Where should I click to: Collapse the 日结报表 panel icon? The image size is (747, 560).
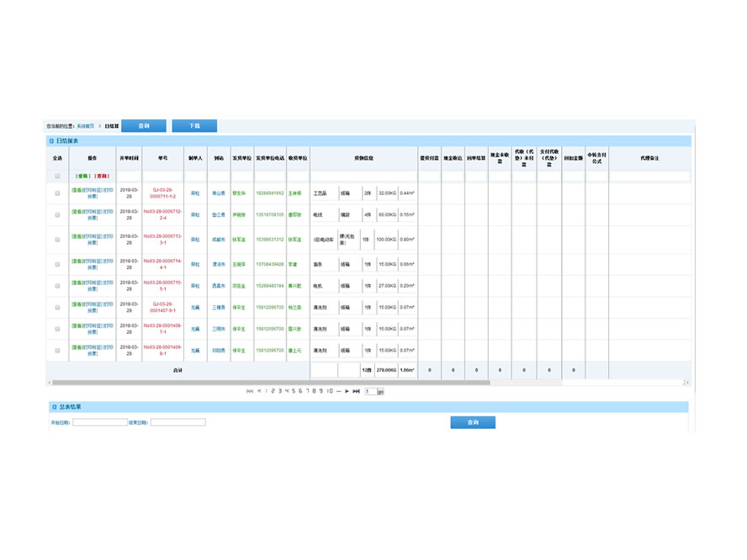point(51,141)
